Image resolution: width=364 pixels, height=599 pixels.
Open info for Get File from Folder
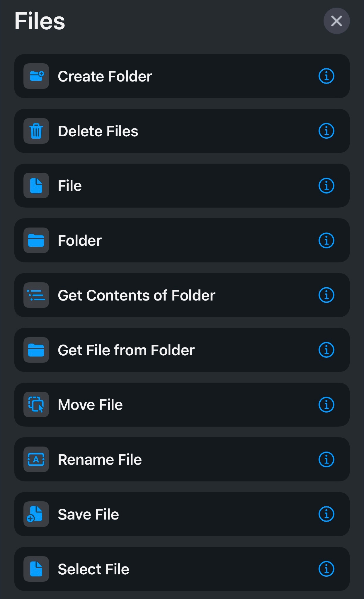326,350
